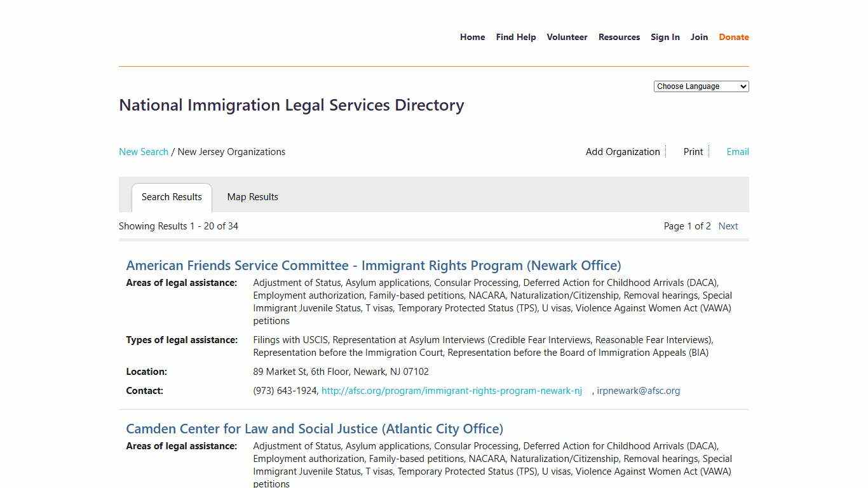Navigate to Find Help
Screen dimensions: 868x488
(x=515, y=37)
